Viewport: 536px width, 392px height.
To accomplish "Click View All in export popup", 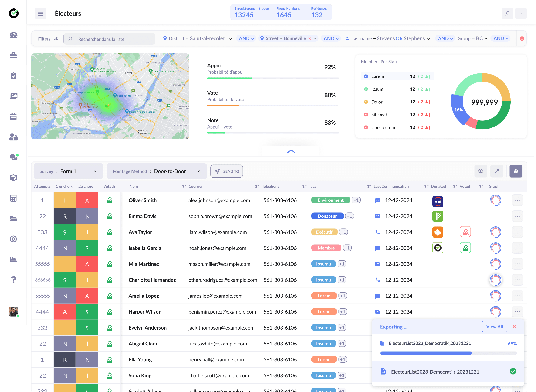I will click(495, 327).
